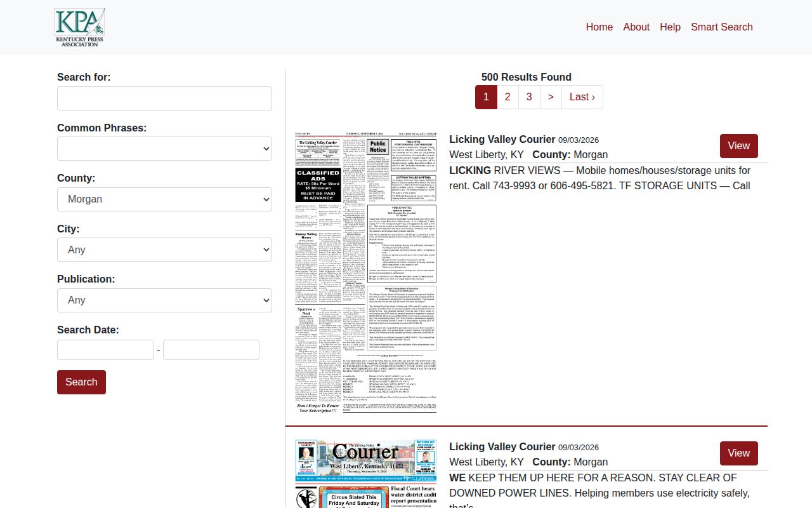The width and height of the screenshot is (812, 508).
Task: View the Licking River Views classified result
Action: [739, 146]
